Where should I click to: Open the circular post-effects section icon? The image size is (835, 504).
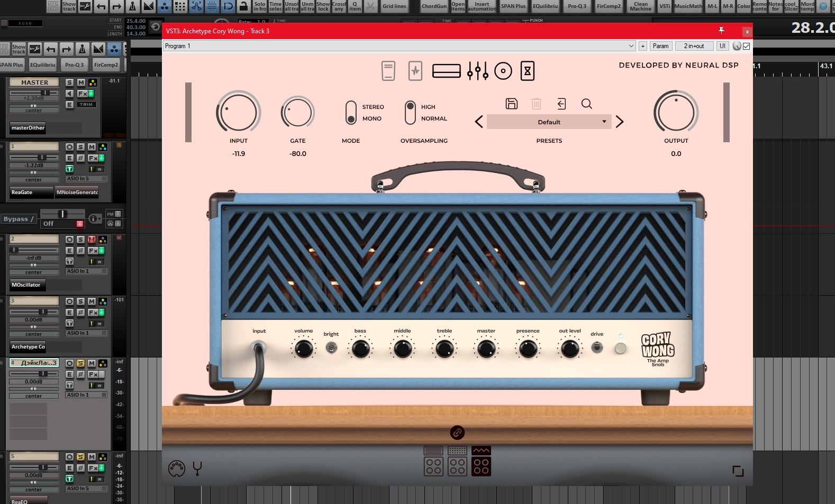click(503, 71)
